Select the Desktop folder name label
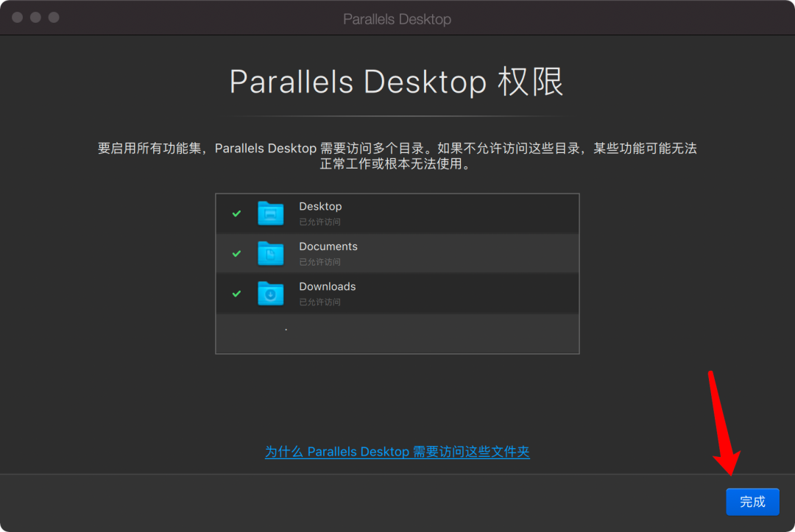This screenshot has width=795, height=532. coord(320,207)
